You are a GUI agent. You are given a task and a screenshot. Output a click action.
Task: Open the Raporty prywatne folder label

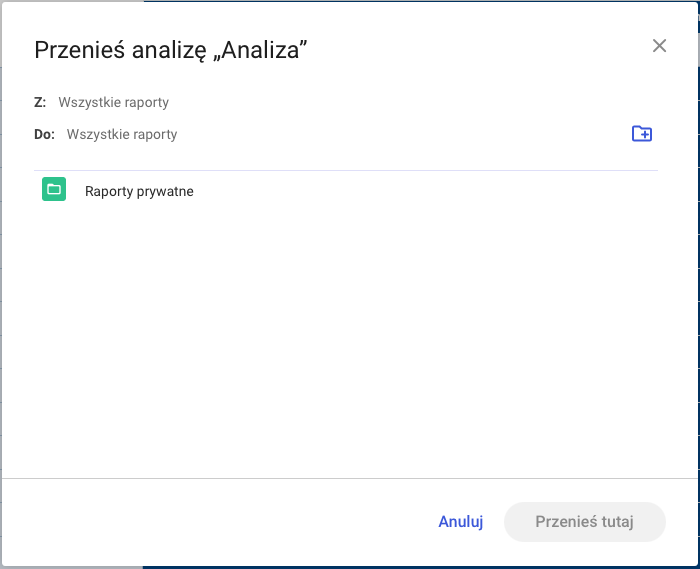click(139, 191)
